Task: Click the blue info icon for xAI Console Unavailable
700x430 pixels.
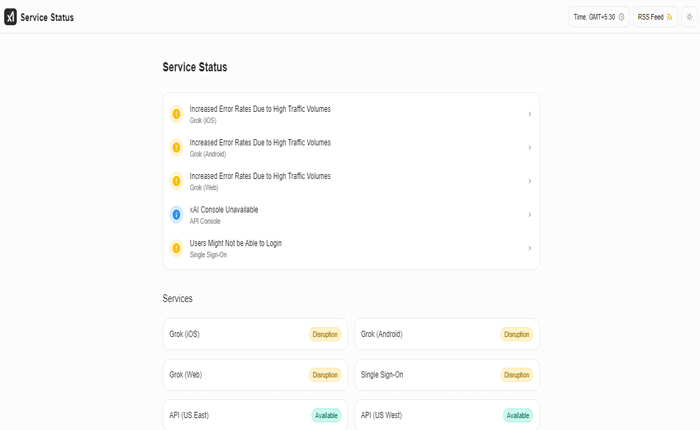Action: [177, 215]
